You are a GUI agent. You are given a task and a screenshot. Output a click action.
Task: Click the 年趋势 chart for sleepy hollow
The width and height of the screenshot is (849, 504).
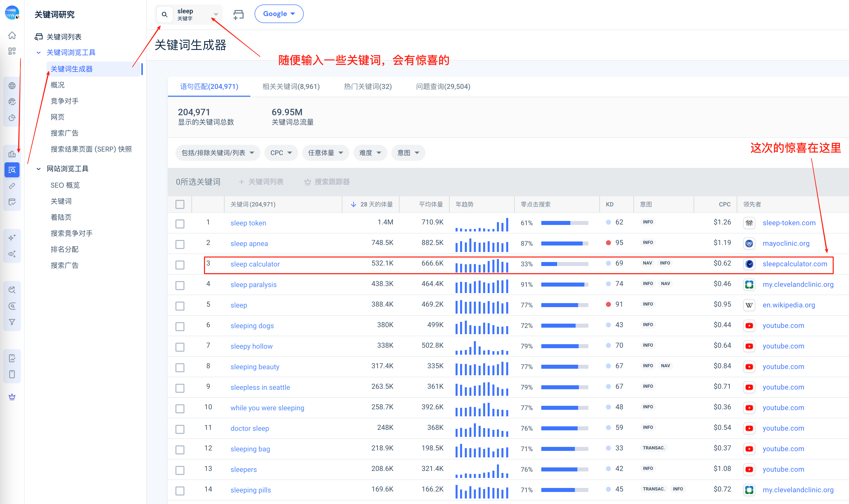[x=482, y=348]
